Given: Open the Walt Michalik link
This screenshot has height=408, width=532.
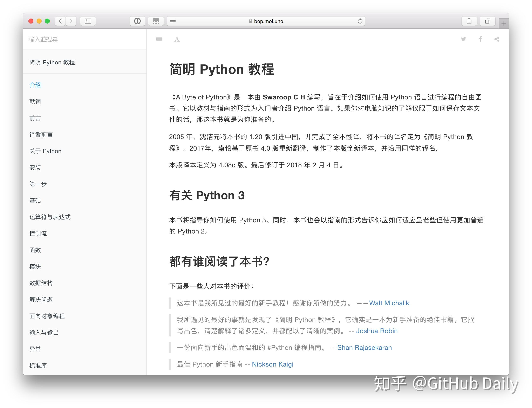Looking at the screenshot, I should 389,303.
